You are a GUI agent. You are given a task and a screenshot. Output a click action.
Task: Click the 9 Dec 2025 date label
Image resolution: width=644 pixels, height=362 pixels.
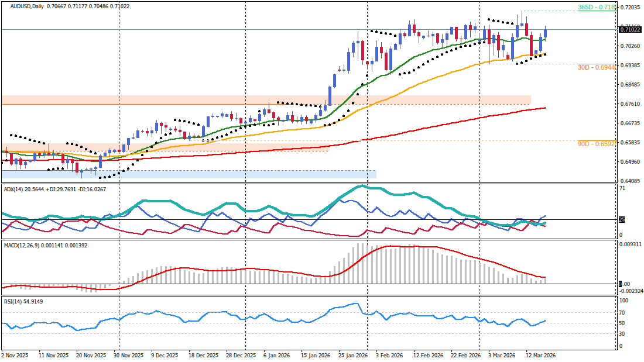(165, 355)
